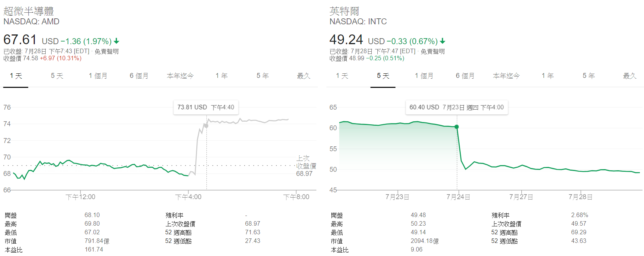The width and height of the screenshot is (644, 256).
Task: Select Intel 6 個月 range tab
Action: (465, 76)
